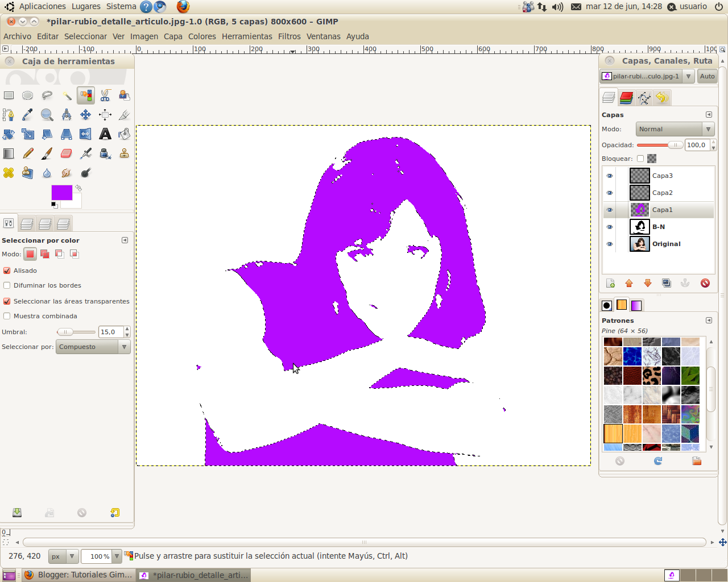The width and height of the screenshot is (728, 582).
Task: Enable Difuminar los bordes
Action: point(6,285)
